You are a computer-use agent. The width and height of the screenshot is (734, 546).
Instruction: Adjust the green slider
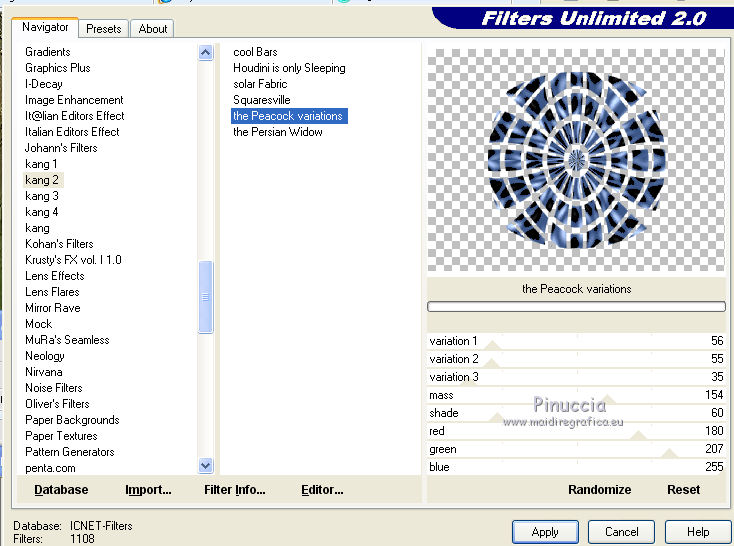tap(576, 449)
